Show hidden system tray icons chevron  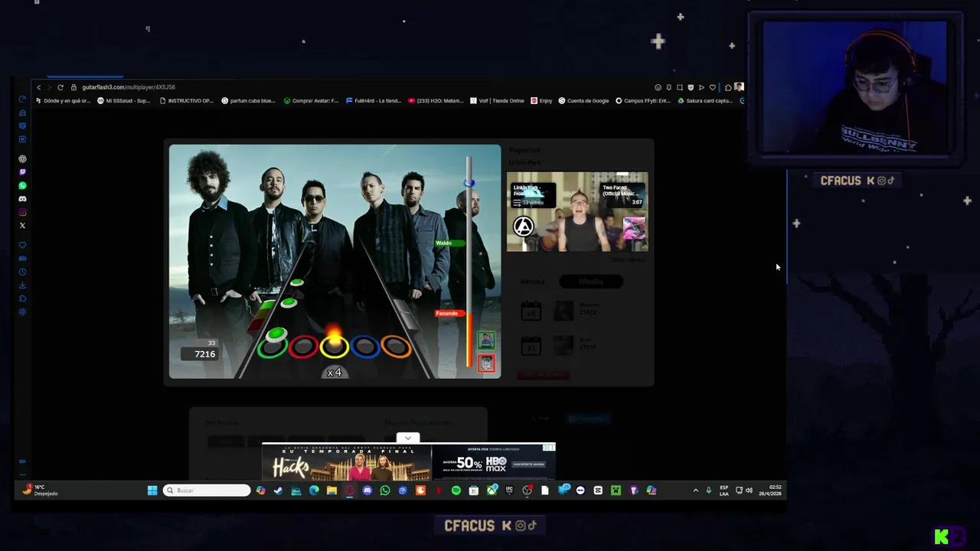point(695,491)
